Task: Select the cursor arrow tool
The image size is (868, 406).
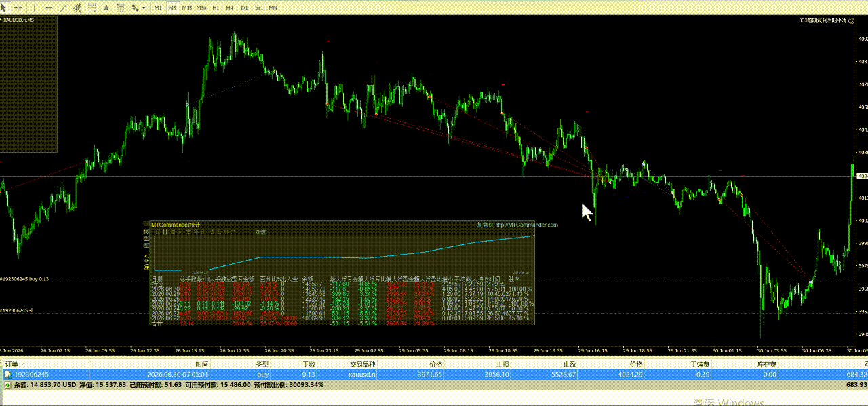Action: tap(3, 8)
